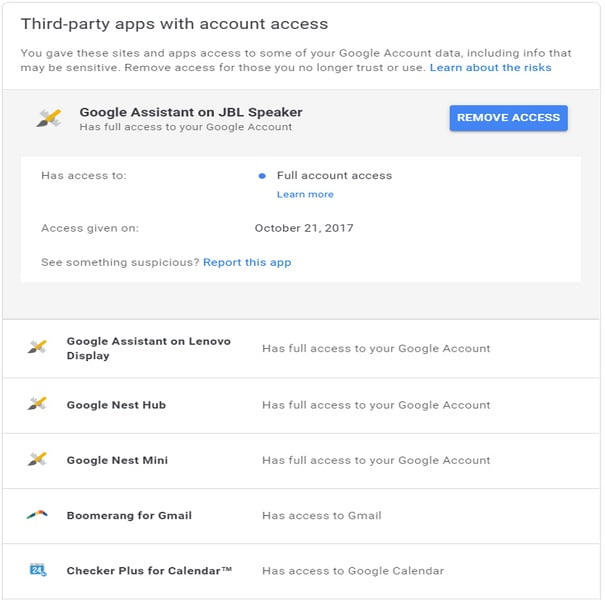Click the REMOVE ACCESS button
This screenshot has width=605, height=600.
click(508, 118)
